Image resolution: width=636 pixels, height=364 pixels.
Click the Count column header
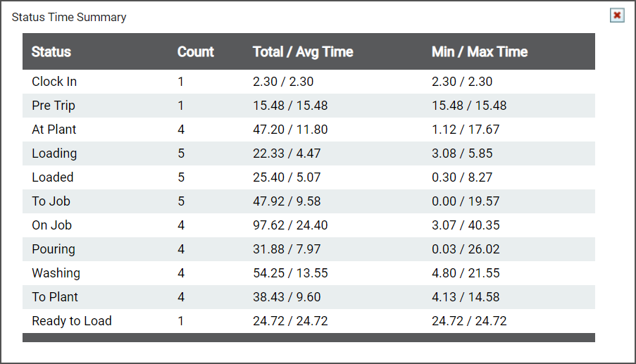click(x=196, y=52)
